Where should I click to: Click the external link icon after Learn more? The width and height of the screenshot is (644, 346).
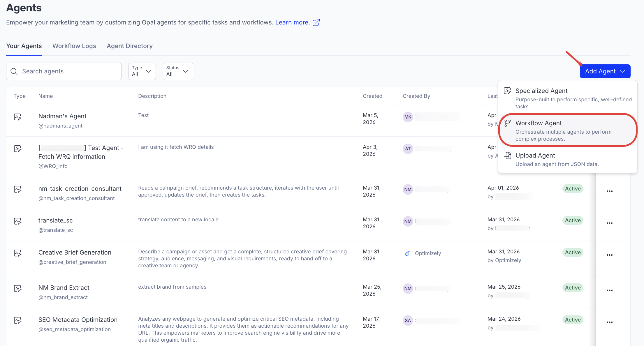coord(316,22)
